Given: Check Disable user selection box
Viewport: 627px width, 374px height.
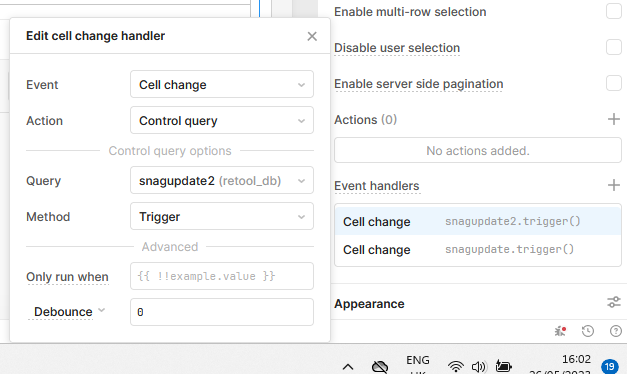Looking at the screenshot, I should point(614,47).
